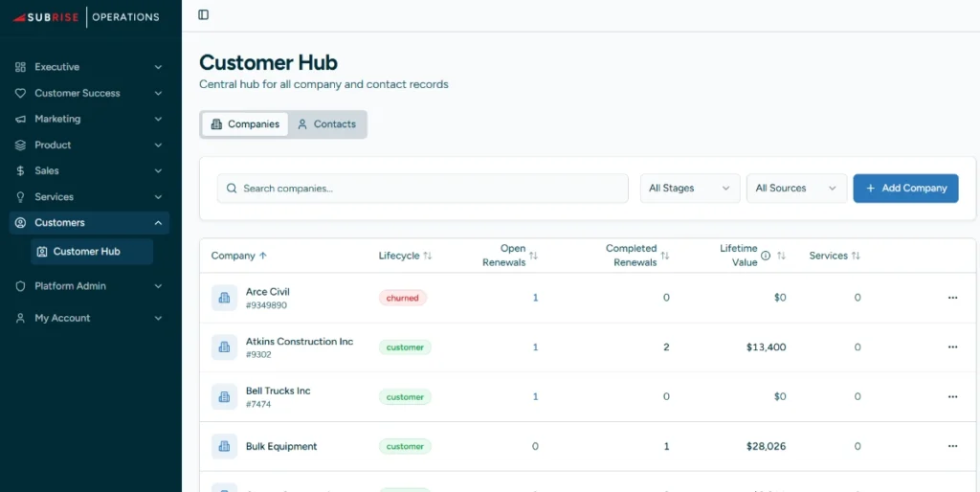Click the Add Company button
Screen dimensions: 980x492
(x=905, y=189)
